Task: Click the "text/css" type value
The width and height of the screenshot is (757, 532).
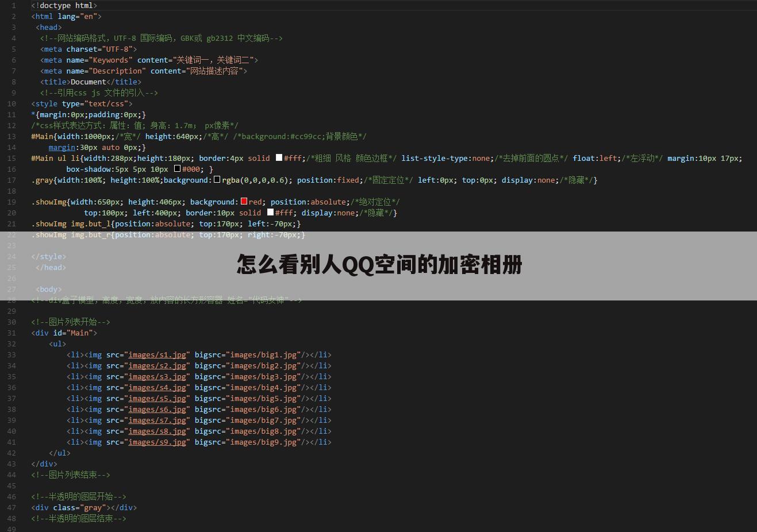Action: click(106, 103)
